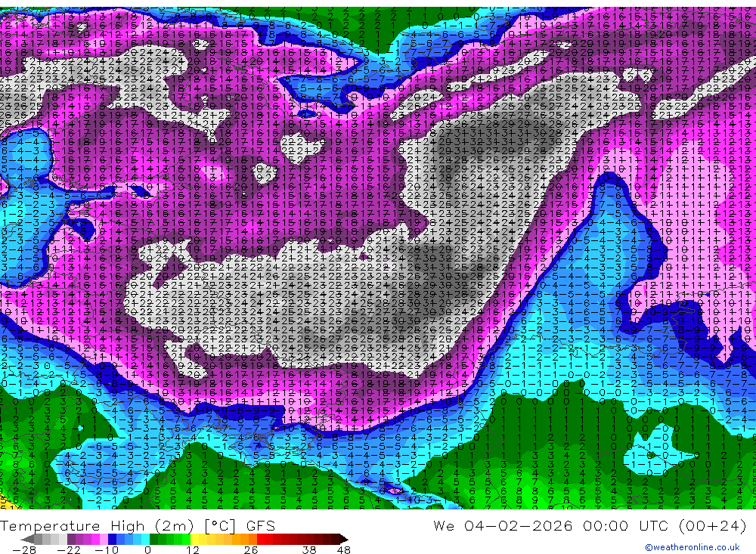
Task: Select the yellow swatch above the 12 label
Action: click(194, 540)
